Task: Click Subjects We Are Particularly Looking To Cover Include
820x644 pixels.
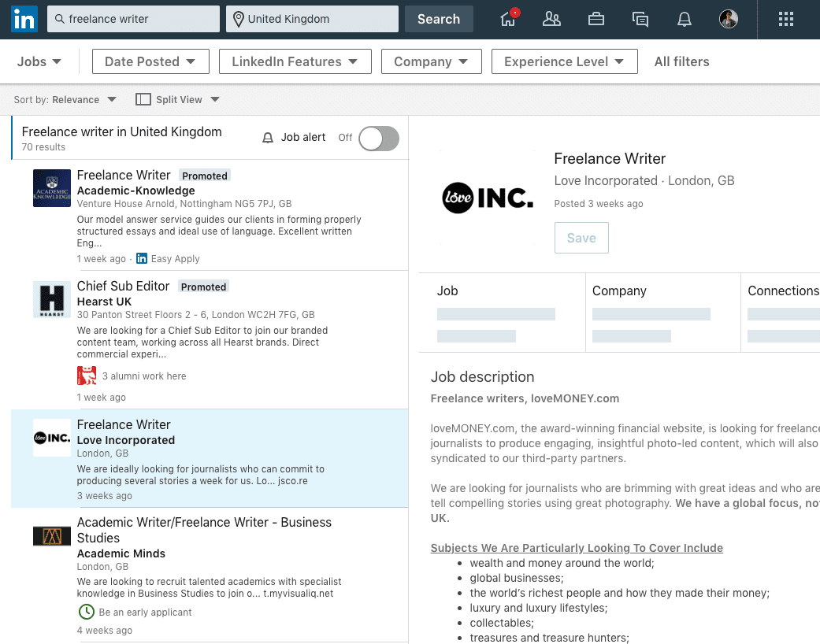Action: 577,548
